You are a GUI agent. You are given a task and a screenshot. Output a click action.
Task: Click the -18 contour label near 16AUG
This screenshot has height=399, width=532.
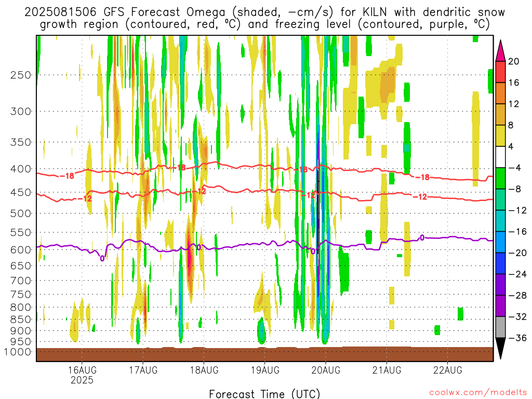tap(67, 176)
